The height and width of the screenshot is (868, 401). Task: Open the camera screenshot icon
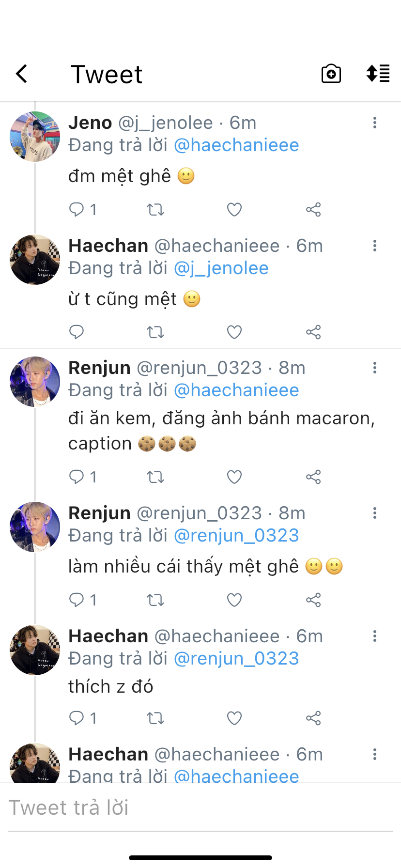pos(331,74)
